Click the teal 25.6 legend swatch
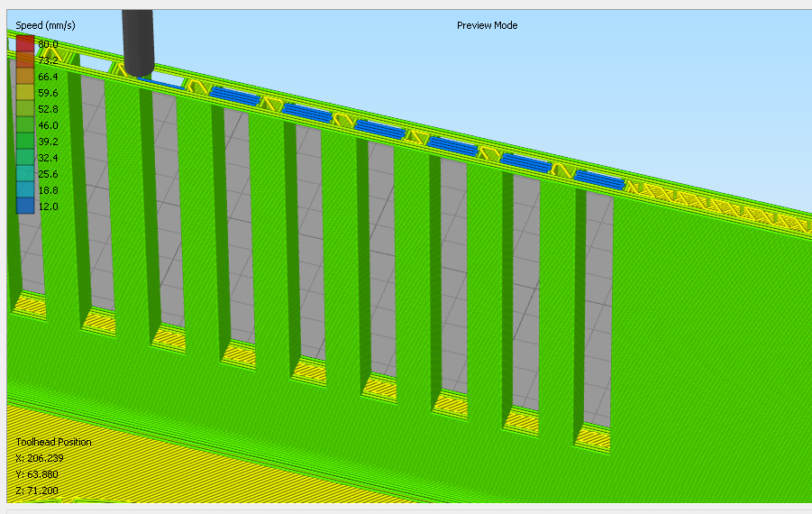This screenshot has height=514, width=812. pyautogui.click(x=24, y=174)
